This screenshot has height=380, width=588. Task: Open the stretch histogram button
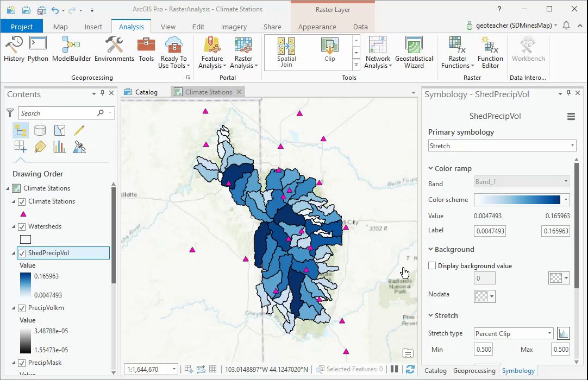click(563, 333)
